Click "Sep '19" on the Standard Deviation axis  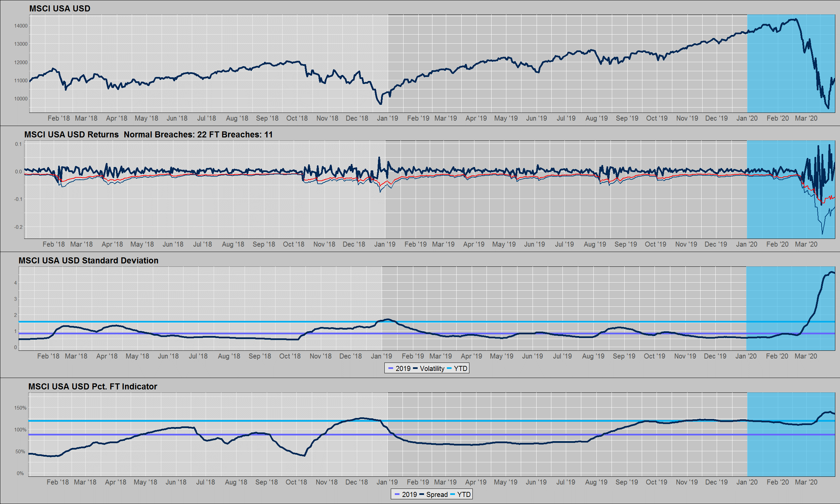624,356
